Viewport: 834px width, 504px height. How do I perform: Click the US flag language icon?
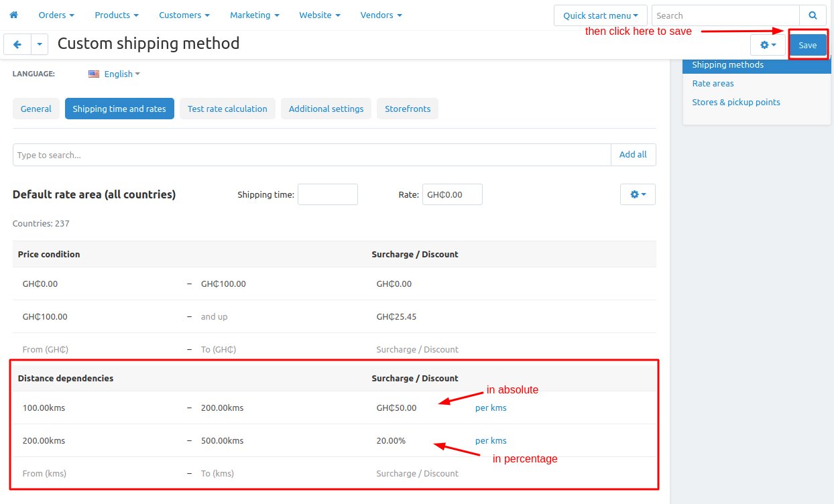94,74
